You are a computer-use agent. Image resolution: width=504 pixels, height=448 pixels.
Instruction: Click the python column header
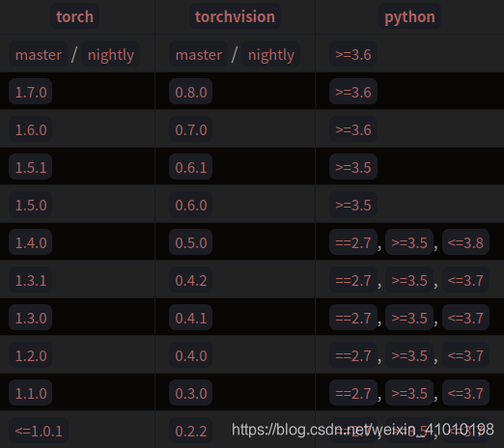click(409, 16)
